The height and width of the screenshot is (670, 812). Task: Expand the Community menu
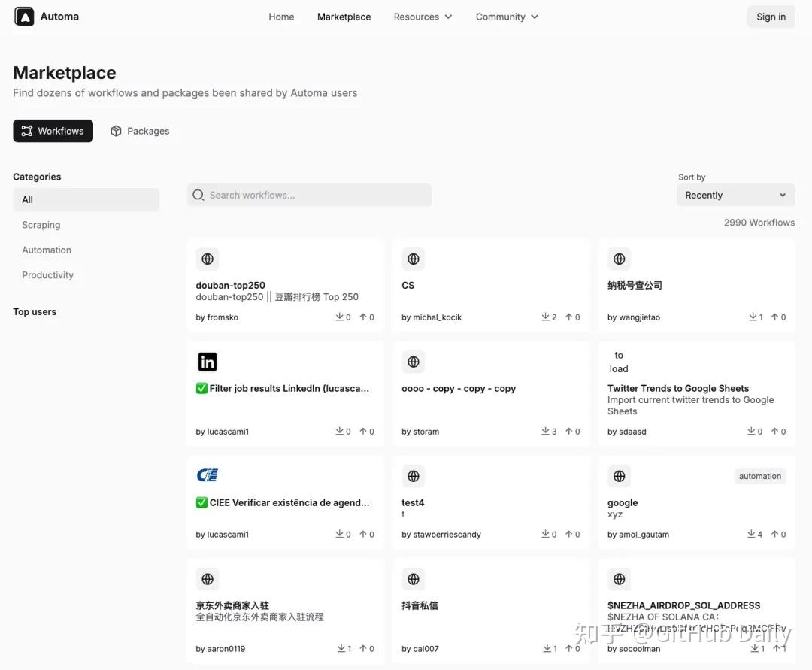507,17
